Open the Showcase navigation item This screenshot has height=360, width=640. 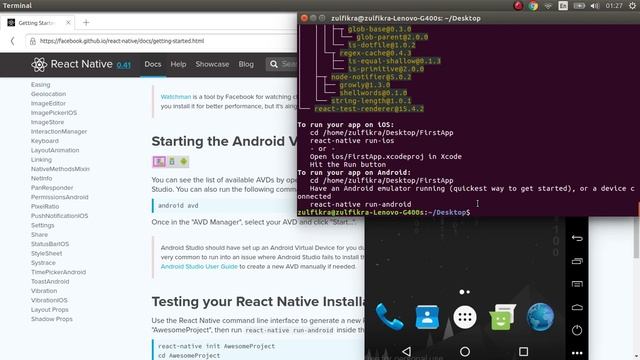212,64
